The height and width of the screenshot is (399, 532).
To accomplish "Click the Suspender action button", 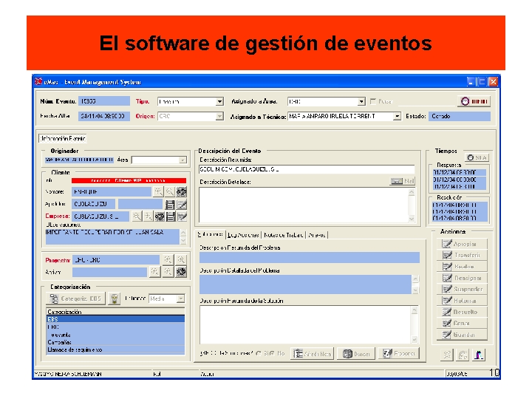I will pyautogui.click(x=462, y=289).
